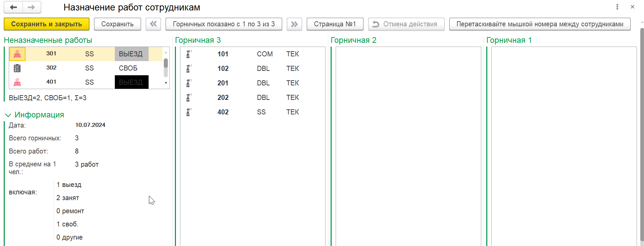Viewport: 644px width, 246px height.
Task: Click the СВОБ status of room 302
Action: (x=128, y=68)
